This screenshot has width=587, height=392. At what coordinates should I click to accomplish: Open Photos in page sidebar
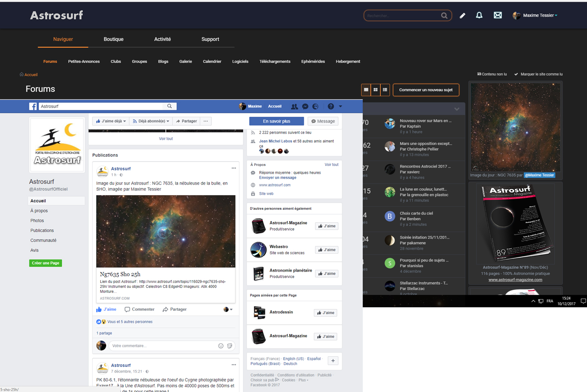[x=37, y=221]
